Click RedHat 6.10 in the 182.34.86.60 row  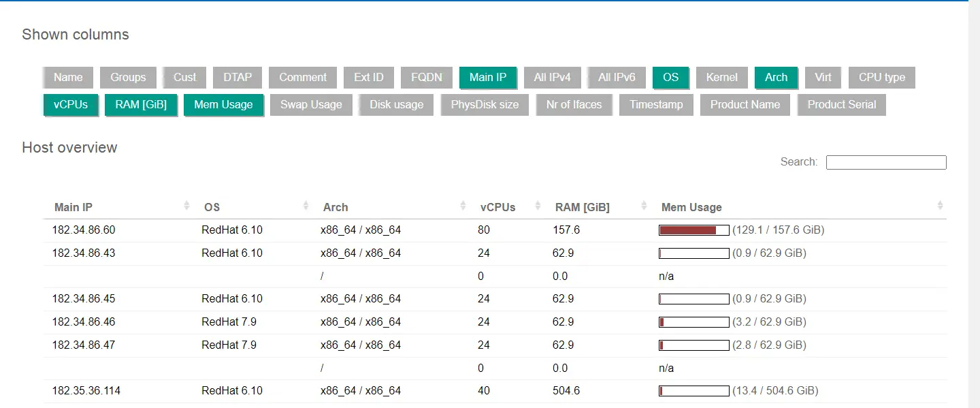[x=232, y=230]
